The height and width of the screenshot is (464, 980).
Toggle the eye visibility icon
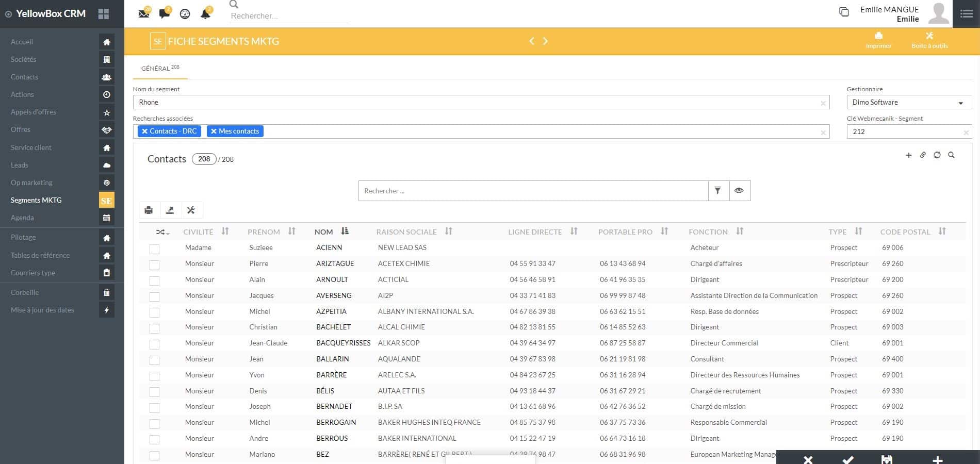[739, 191]
